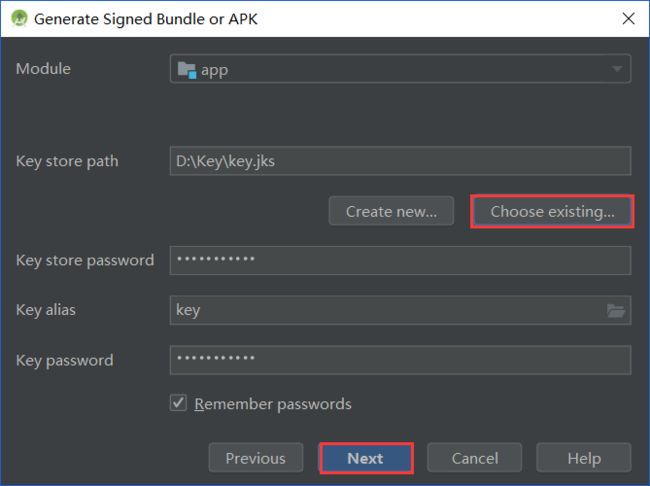Browse key aliases via folder icon
The width and height of the screenshot is (650, 486).
click(616, 310)
